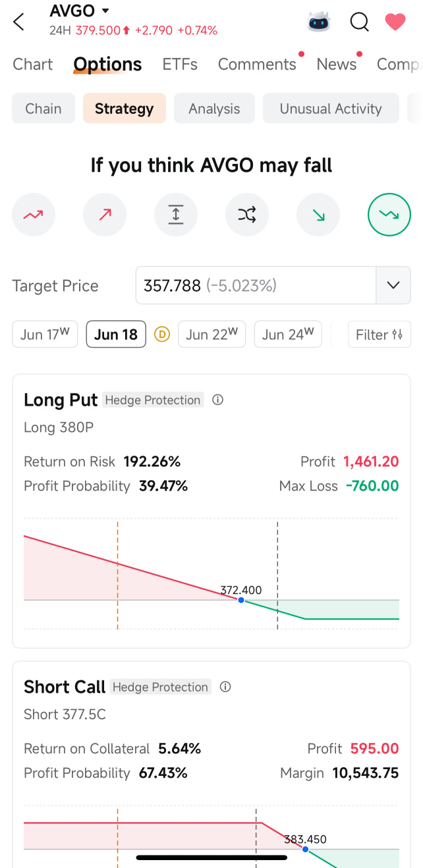Expand the Target Price dropdown chevron
423x868 pixels.
(x=393, y=285)
